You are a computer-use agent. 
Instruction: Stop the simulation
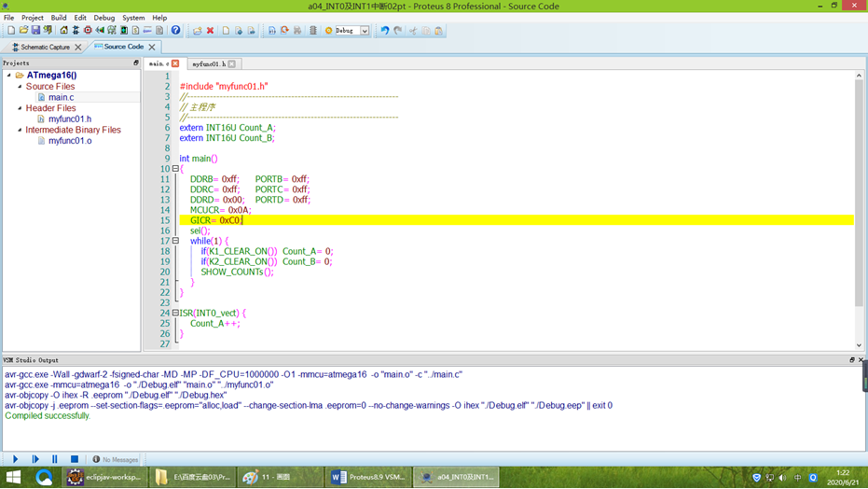tap(75, 459)
